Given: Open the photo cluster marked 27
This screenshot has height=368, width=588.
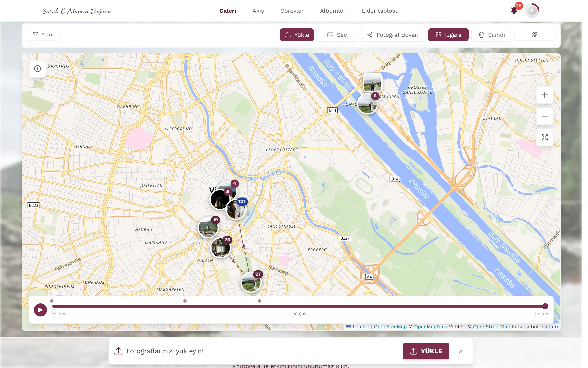Looking at the screenshot, I should pyautogui.click(x=251, y=282).
